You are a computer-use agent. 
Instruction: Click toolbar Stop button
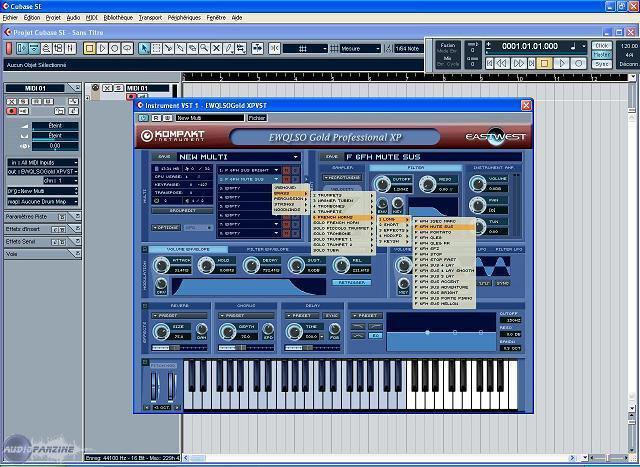click(x=89, y=49)
